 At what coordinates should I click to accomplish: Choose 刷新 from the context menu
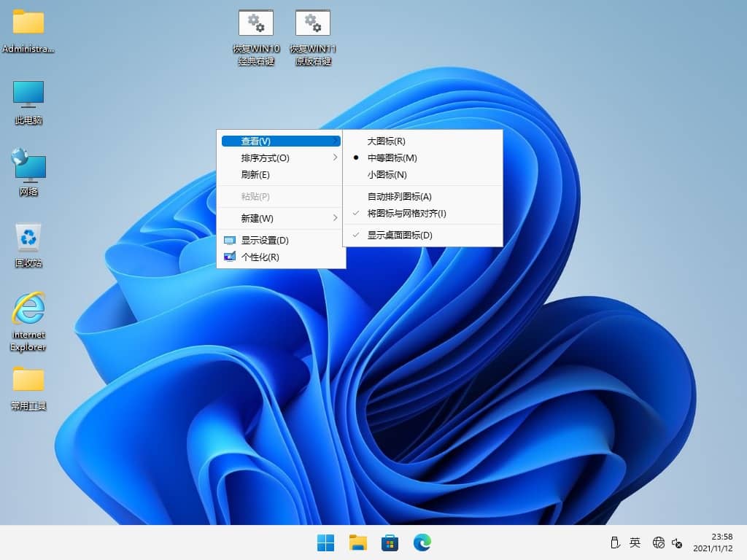pos(254,175)
